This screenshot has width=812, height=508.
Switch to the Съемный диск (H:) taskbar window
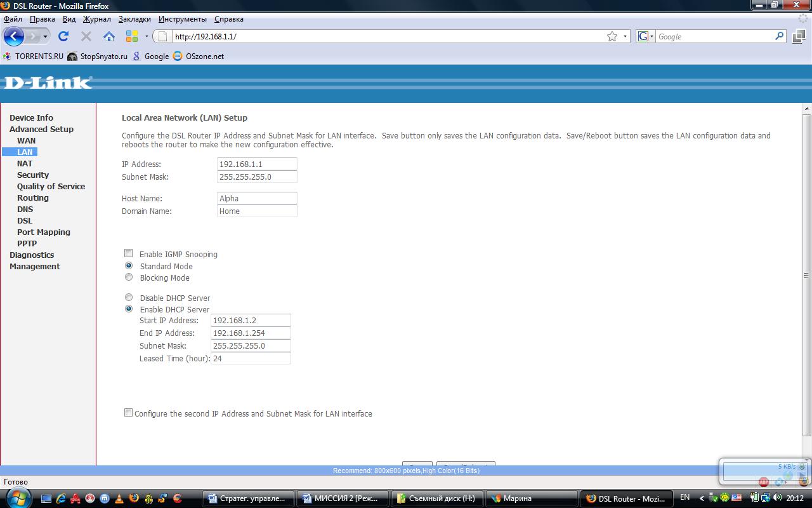(437, 498)
